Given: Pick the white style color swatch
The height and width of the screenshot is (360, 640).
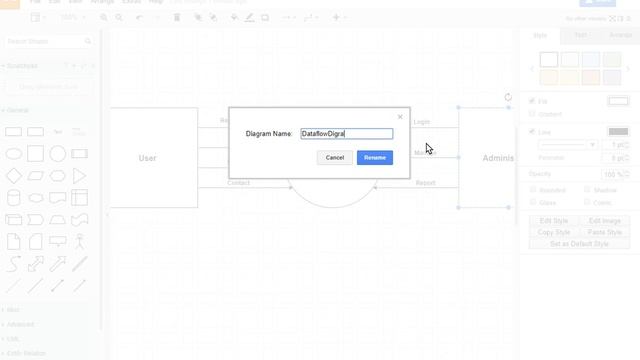Looking at the screenshot, I should 549,60.
